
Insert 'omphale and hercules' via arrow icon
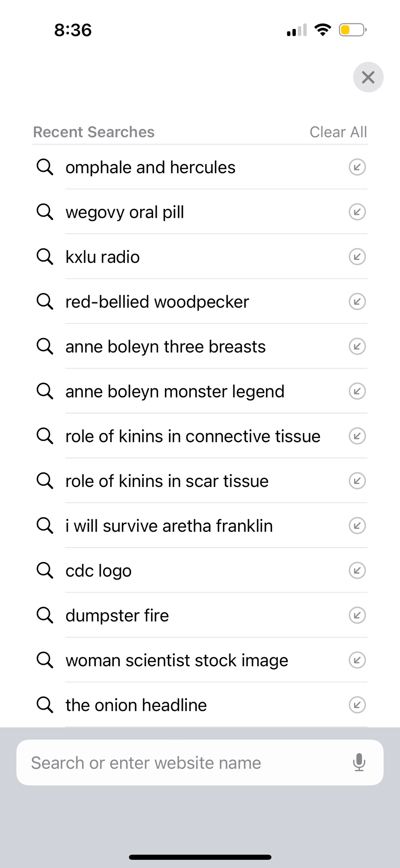357,167
